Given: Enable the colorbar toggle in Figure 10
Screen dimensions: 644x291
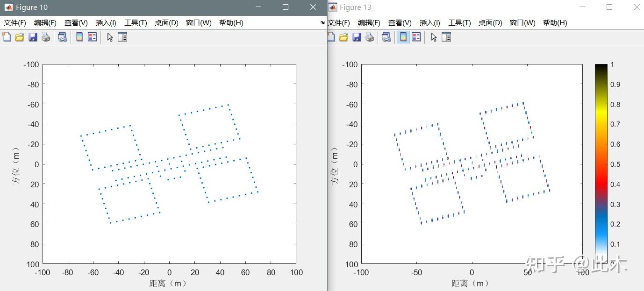Looking at the screenshot, I should (x=79, y=37).
